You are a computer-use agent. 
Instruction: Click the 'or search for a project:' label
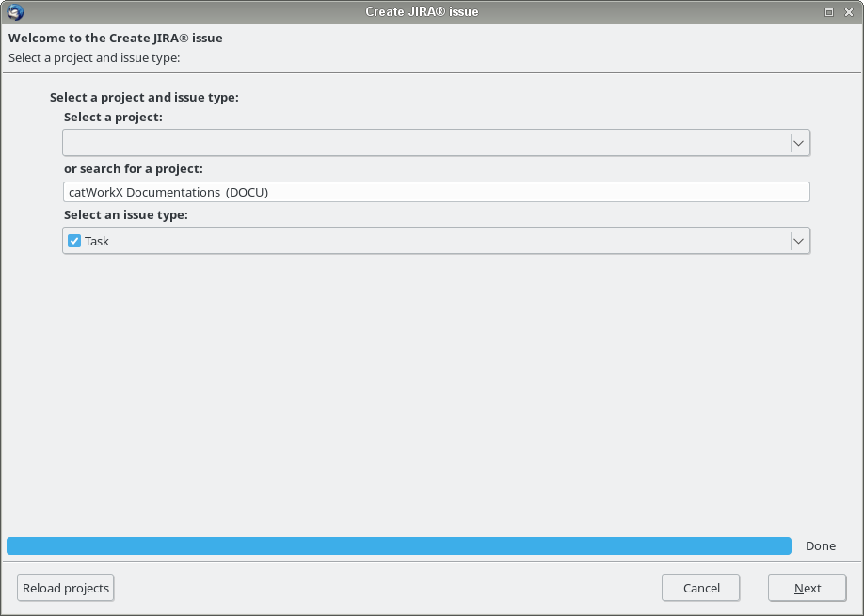[x=133, y=168]
